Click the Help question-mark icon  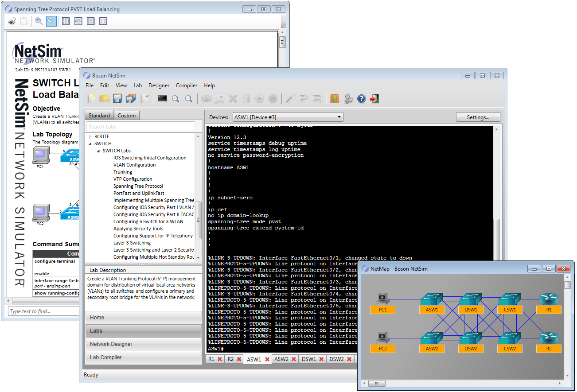point(361,98)
